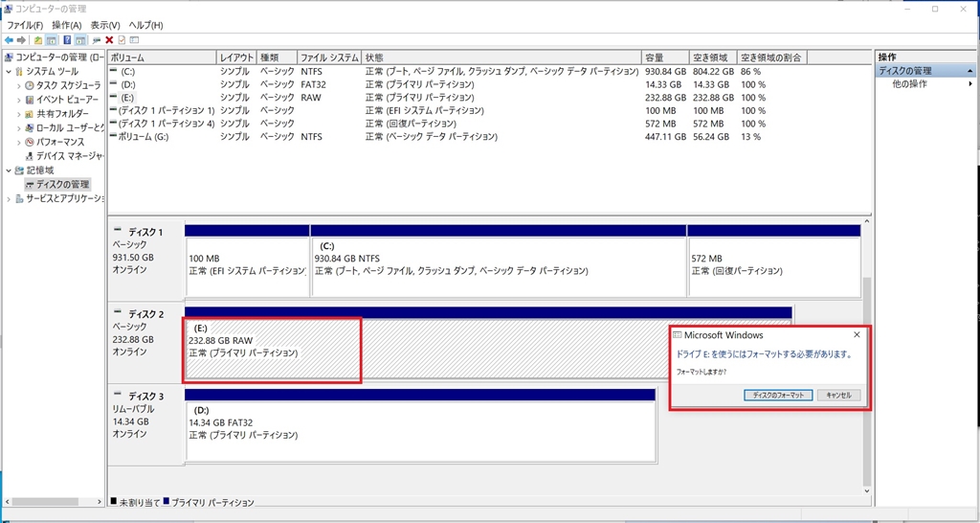Toggle the Show/Hide Action Pane toolbar icon
Viewport: 980px width, 523px height.
pos(80,40)
